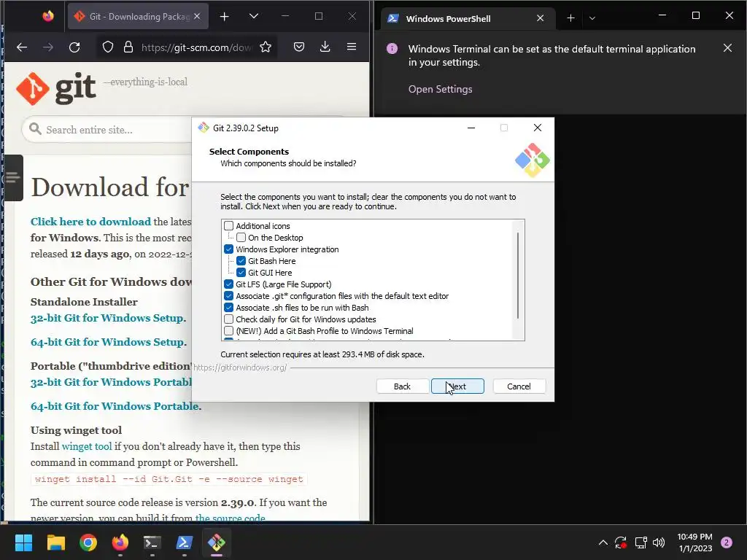Click 'Click here to download' link
Viewport: 747px width, 560px height.
coord(90,222)
